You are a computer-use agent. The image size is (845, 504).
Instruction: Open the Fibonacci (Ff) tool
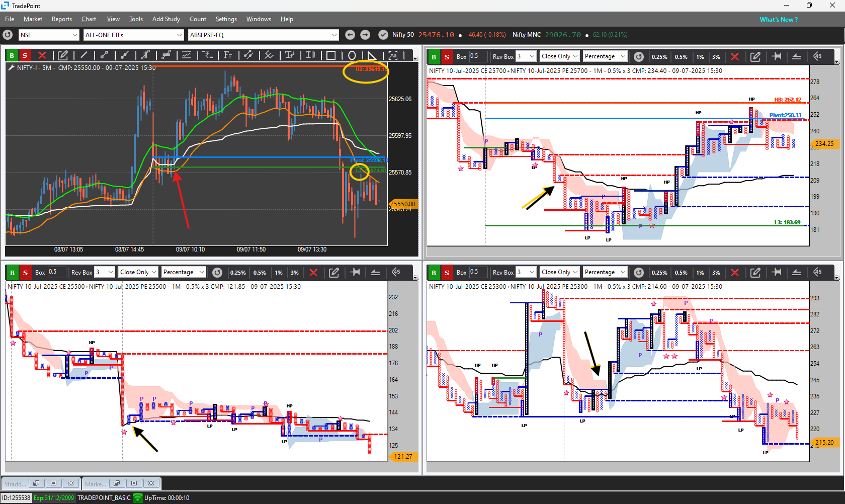coord(228,55)
